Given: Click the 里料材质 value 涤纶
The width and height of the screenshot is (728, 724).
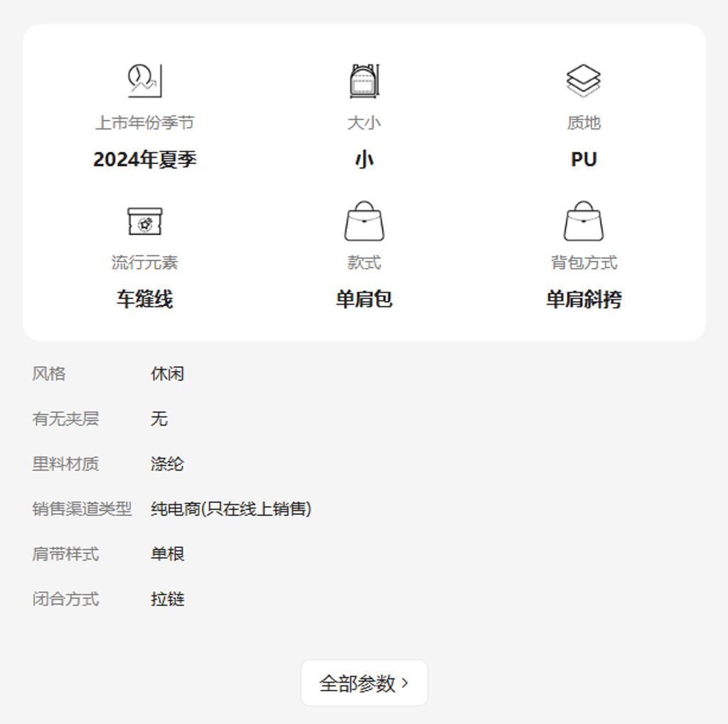Looking at the screenshot, I should tap(168, 464).
